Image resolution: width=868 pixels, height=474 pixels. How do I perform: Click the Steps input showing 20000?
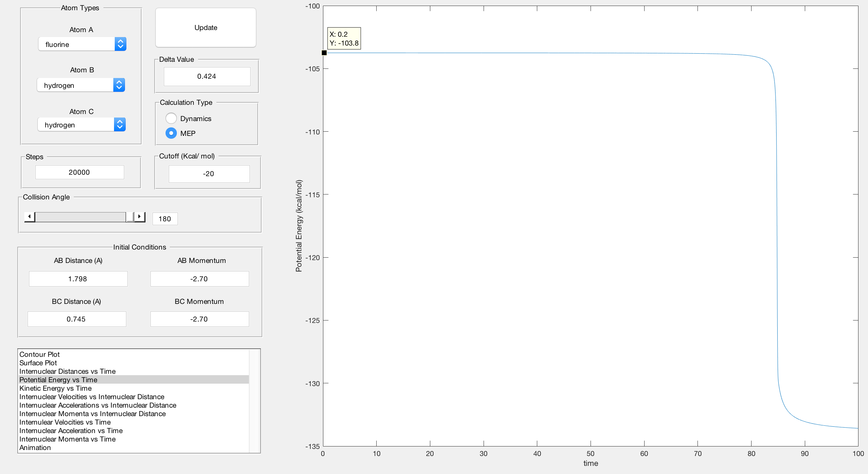coord(79,172)
